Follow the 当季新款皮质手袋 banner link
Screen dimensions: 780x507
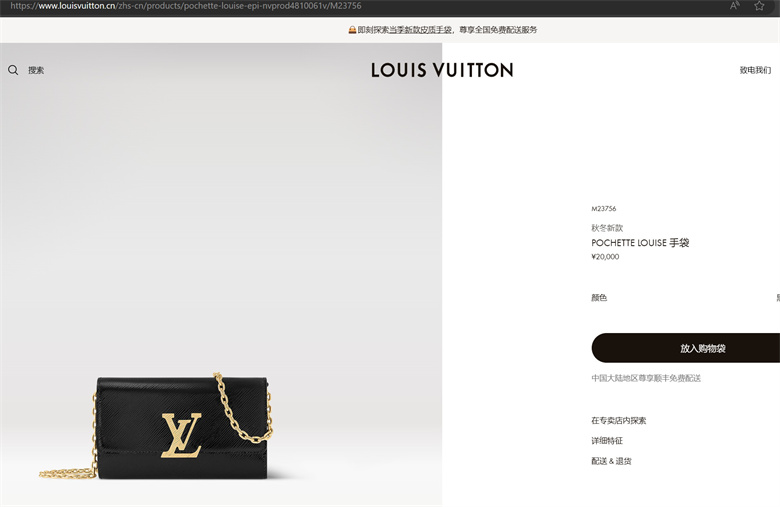420,30
